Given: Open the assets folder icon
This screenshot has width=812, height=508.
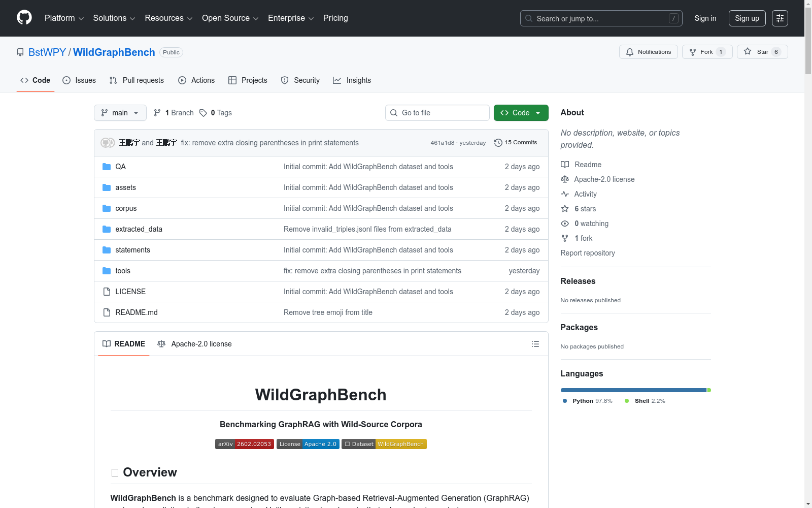Looking at the screenshot, I should [x=107, y=187].
